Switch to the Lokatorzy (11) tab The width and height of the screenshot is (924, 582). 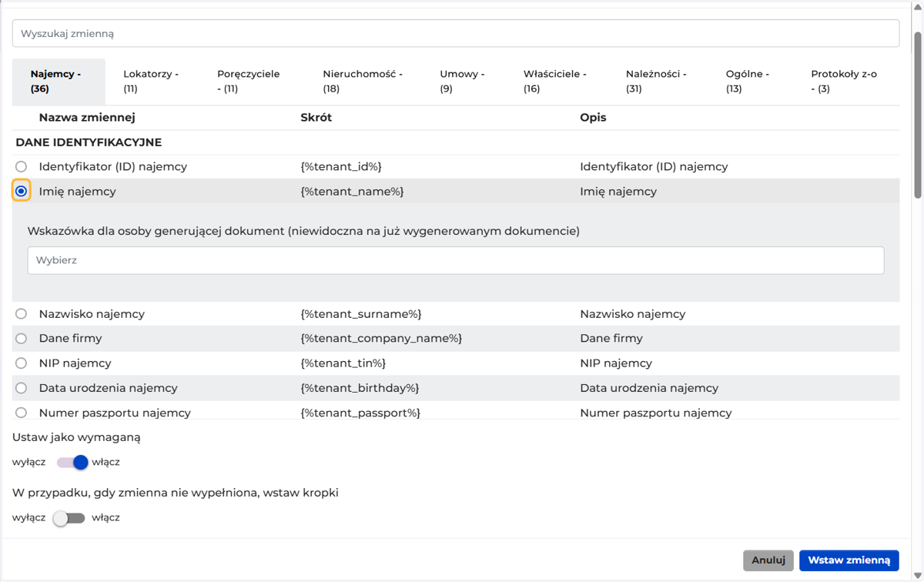pos(152,82)
